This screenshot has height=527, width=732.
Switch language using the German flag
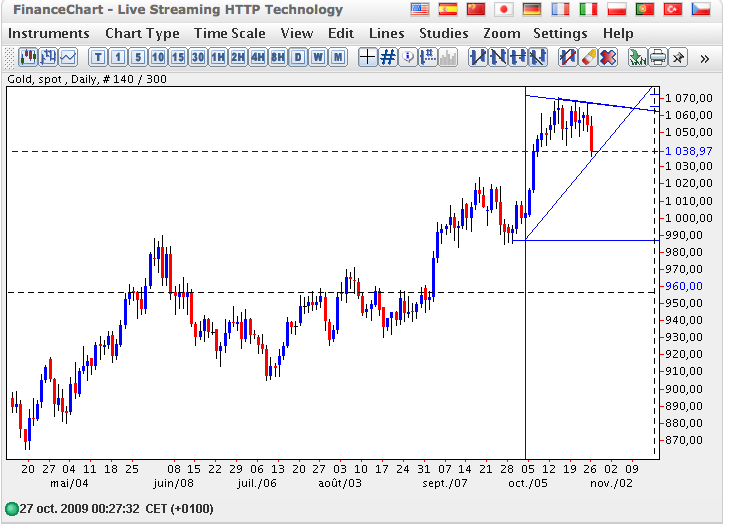[x=532, y=10]
